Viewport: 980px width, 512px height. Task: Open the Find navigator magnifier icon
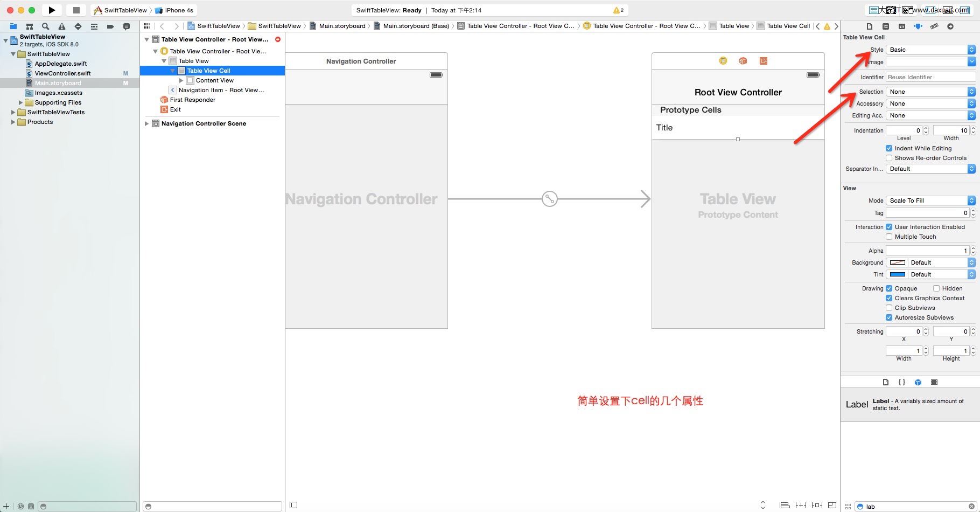point(46,26)
